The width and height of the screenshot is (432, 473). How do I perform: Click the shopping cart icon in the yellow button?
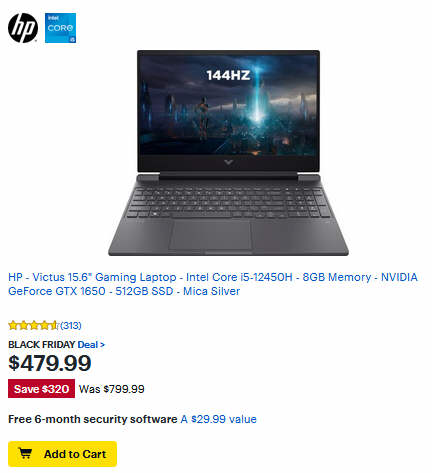pos(25,454)
